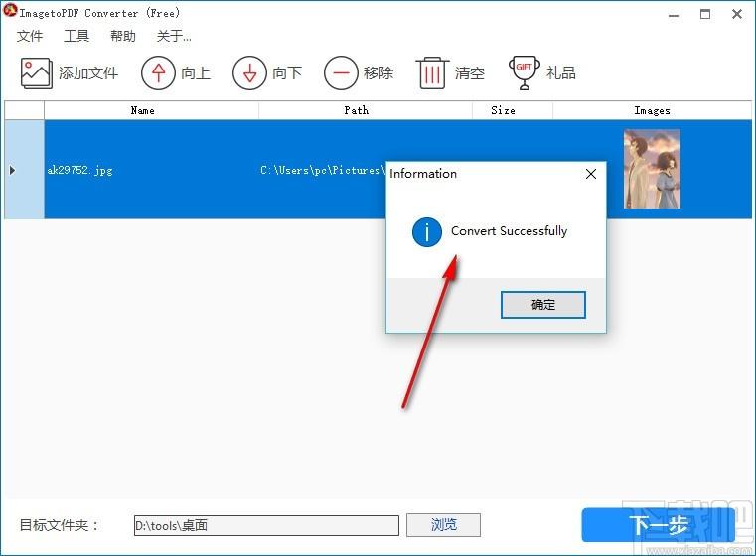Image resolution: width=756 pixels, height=556 pixels.
Task: Minimize the ImagetoPDF Converter window
Action: tap(674, 15)
